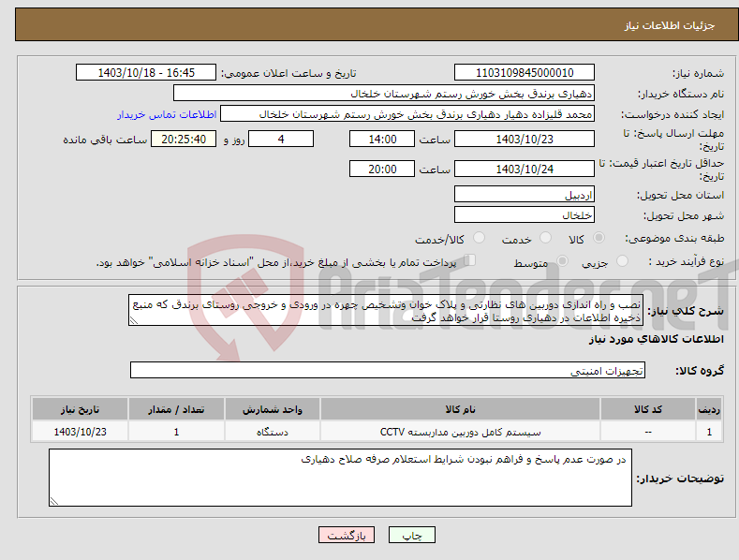Click the ایجاد کننده درخواست field
The height and width of the screenshot is (560, 739).
click(407, 114)
